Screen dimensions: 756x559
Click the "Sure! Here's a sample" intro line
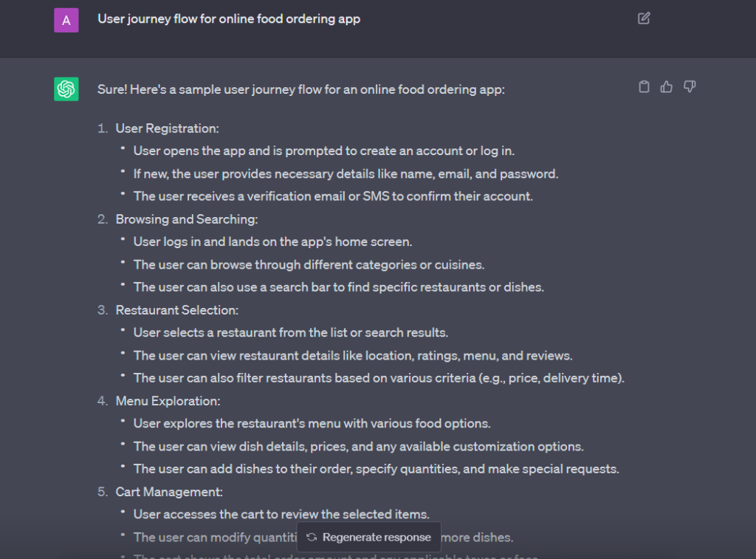301,89
